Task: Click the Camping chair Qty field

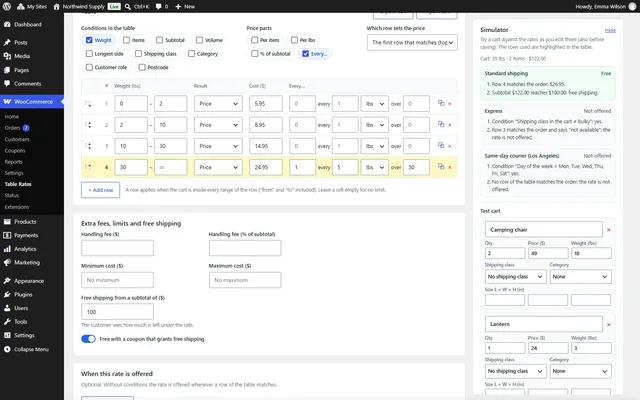Action: pyautogui.click(x=505, y=253)
